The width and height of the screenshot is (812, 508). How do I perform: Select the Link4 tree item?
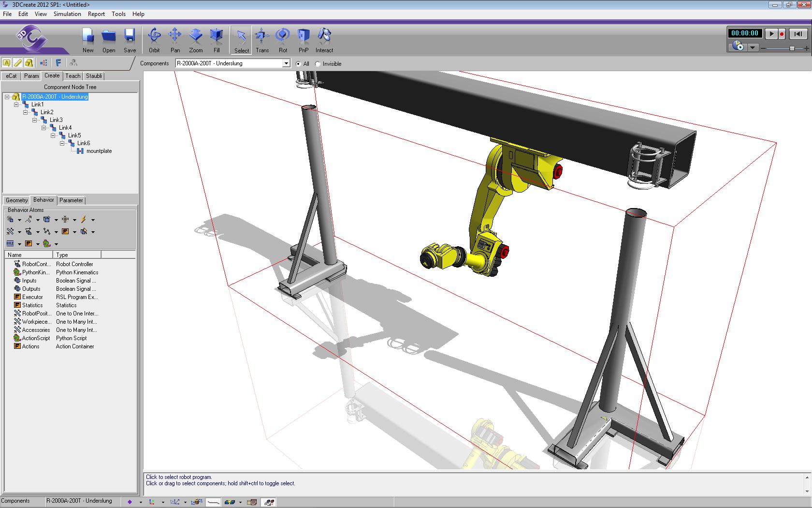(x=65, y=128)
